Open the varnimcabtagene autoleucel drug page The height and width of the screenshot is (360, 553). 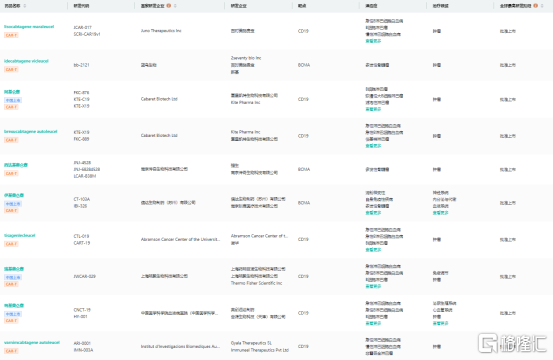[32, 342]
